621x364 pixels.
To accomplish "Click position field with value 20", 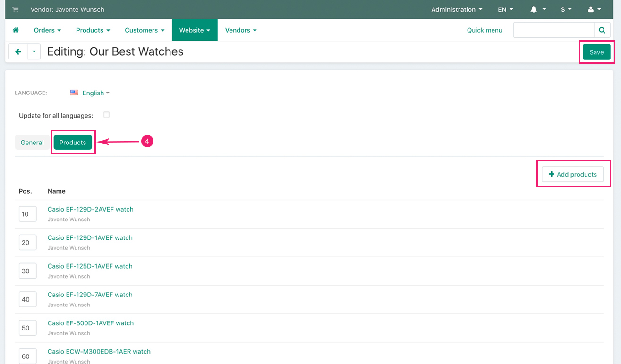I will point(28,242).
